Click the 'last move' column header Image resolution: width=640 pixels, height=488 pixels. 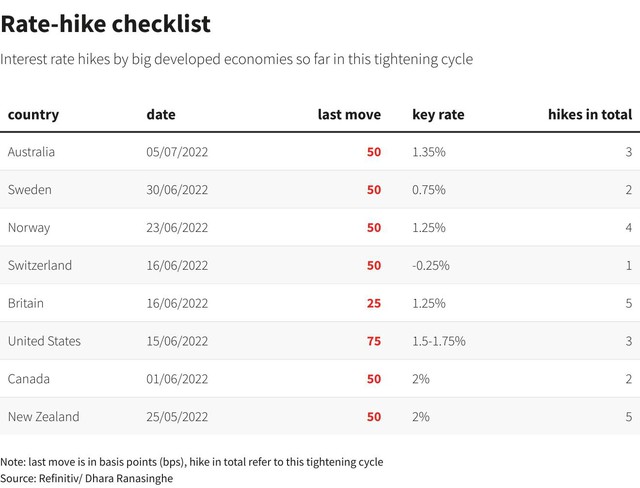tap(349, 114)
